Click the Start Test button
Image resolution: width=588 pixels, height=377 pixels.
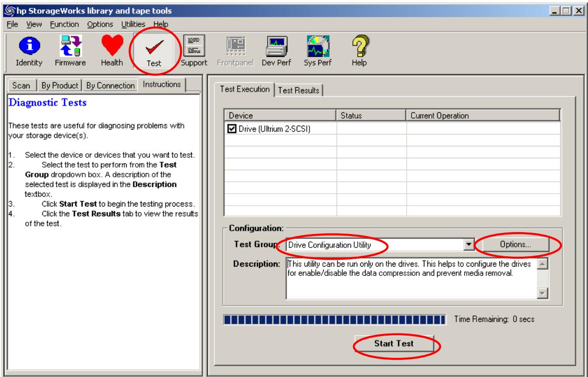click(394, 343)
